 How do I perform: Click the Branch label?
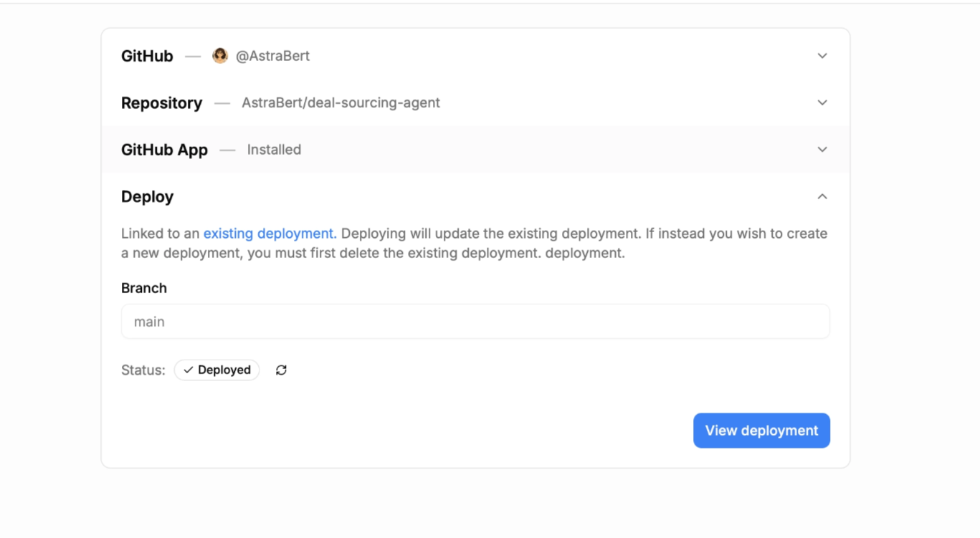[x=144, y=288]
